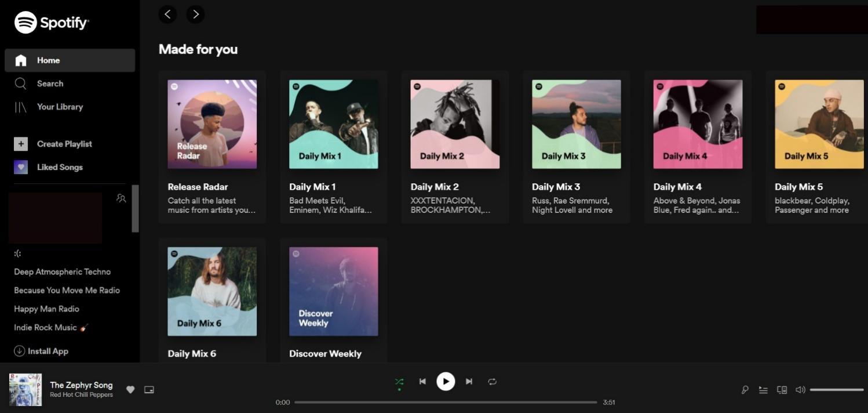
Task: Click Install App text link
Action: pyautogui.click(x=48, y=351)
